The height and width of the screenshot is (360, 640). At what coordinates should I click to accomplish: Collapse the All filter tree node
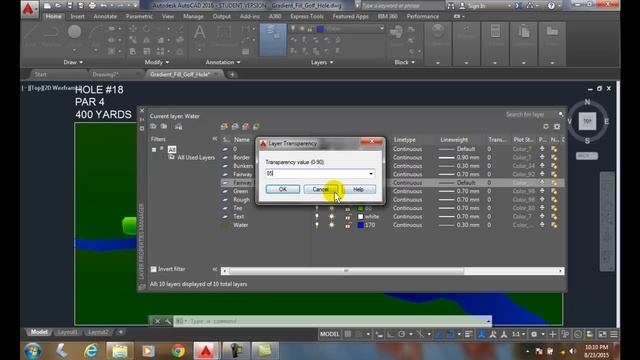[154, 149]
